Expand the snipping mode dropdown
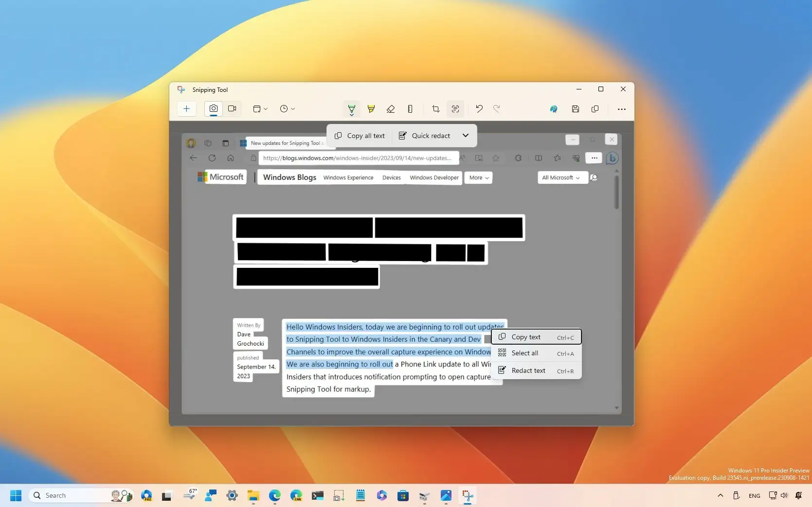The width and height of the screenshot is (812, 507). click(x=265, y=109)
